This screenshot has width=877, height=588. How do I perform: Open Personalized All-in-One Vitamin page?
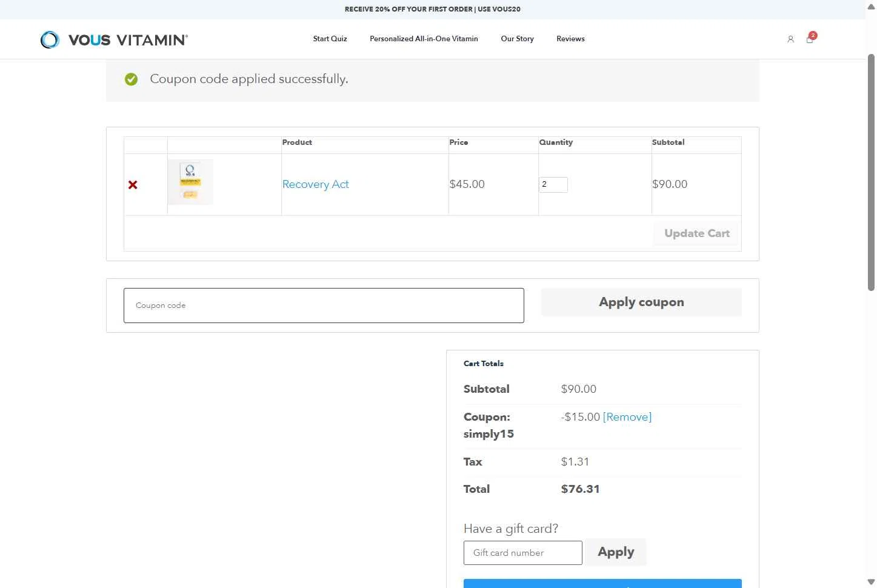[x=424, y=39]
